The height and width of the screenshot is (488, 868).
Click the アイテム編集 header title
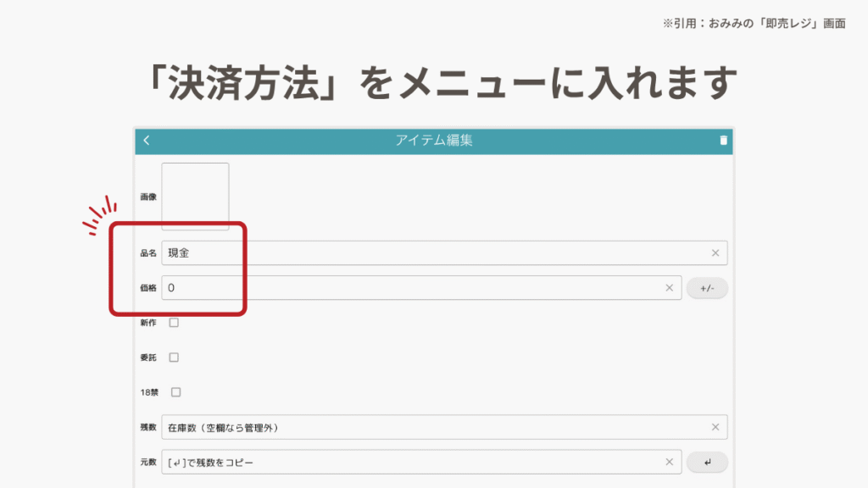click(x=434, y=141)
